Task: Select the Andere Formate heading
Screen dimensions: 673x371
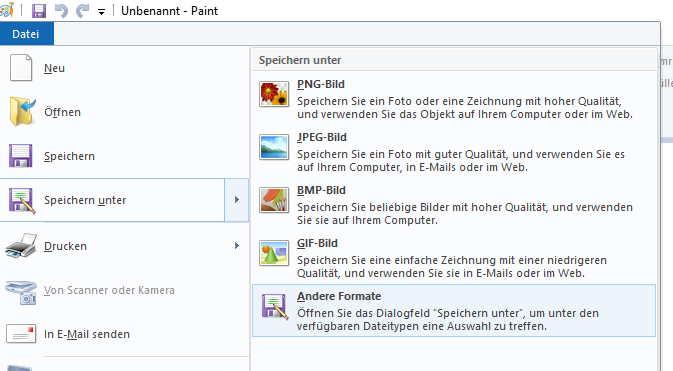Action: pyautogui.click(x=339, y=296)
